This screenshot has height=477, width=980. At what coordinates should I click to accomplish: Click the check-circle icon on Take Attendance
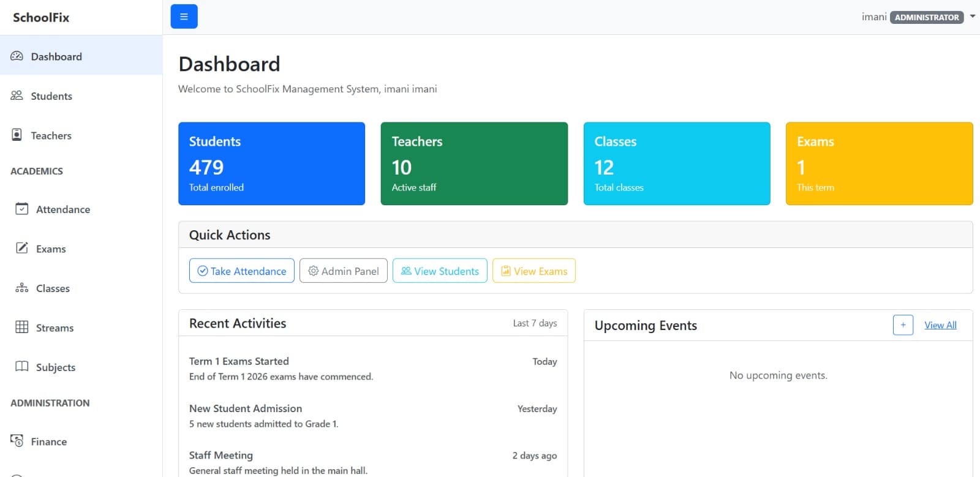(x=203, y=271)
